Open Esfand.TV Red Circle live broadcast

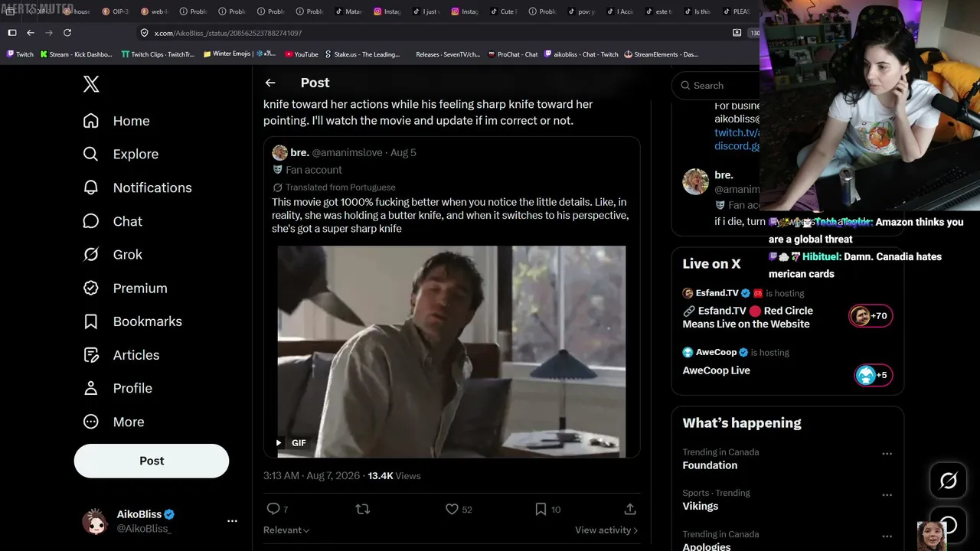(x=746, y=317)
